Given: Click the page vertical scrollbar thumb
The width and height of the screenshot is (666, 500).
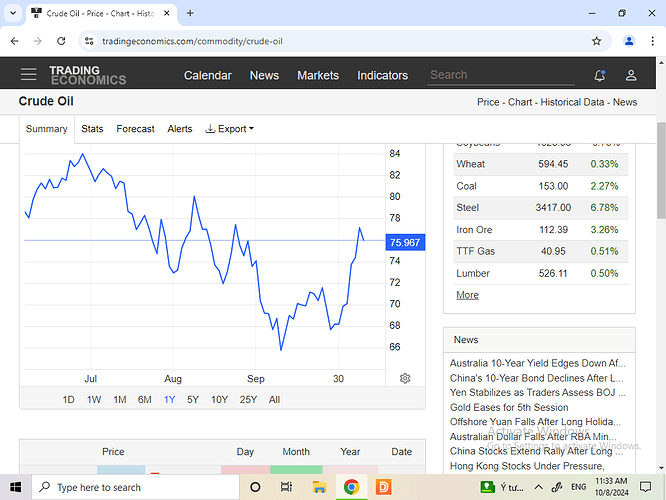Looking at the screenshot, I should pyautogui.click(x=661, y=170).
